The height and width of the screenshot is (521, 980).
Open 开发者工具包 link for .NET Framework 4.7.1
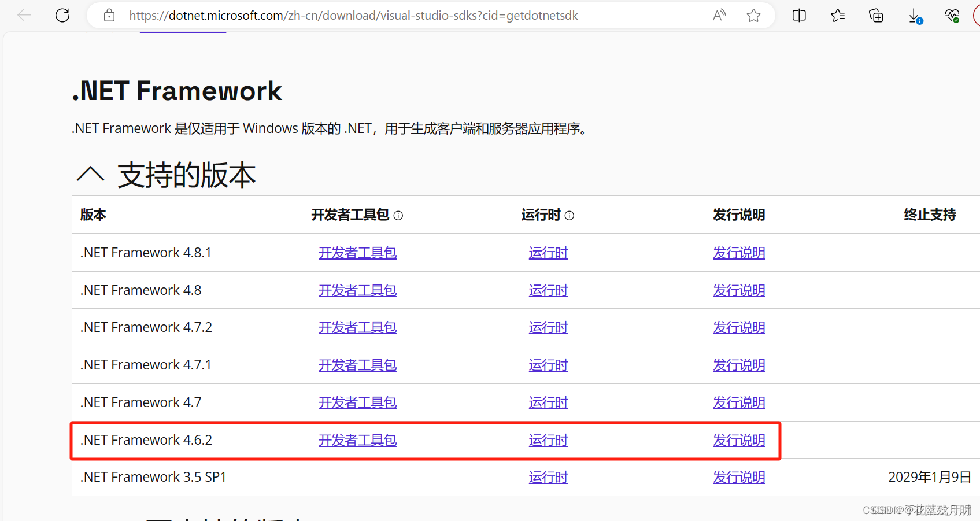pyautogui.click(x=357, y=365)
